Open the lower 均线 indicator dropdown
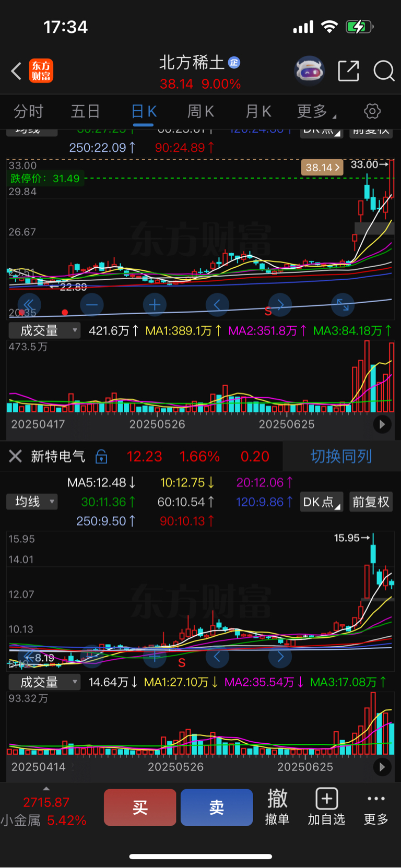The width and height of the screenshot is (401, 868). (32, 502)
